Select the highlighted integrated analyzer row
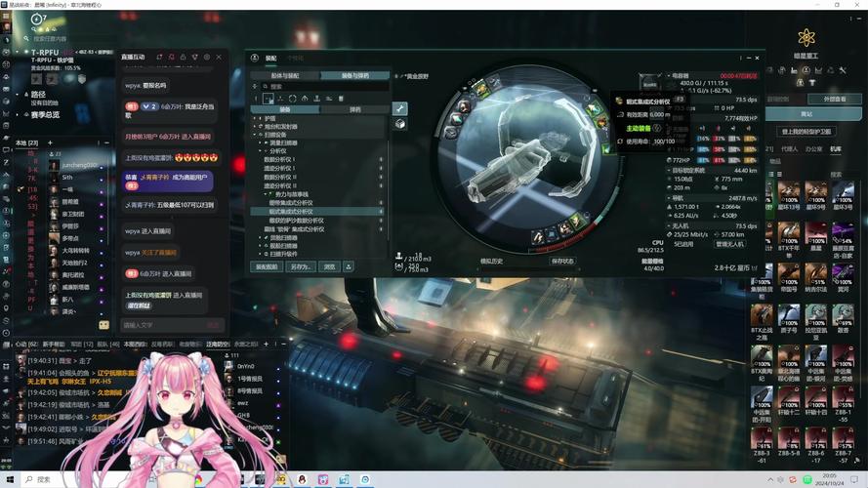 tap(317, 212)
